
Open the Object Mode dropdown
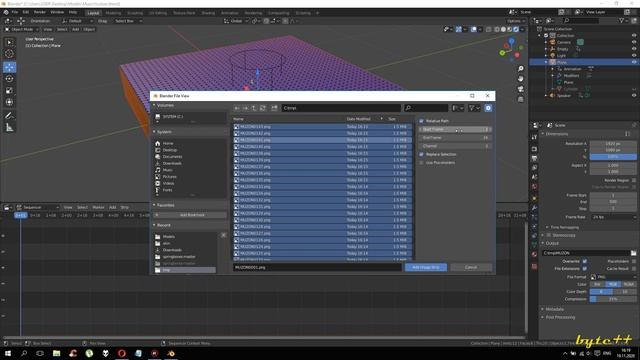21,29
